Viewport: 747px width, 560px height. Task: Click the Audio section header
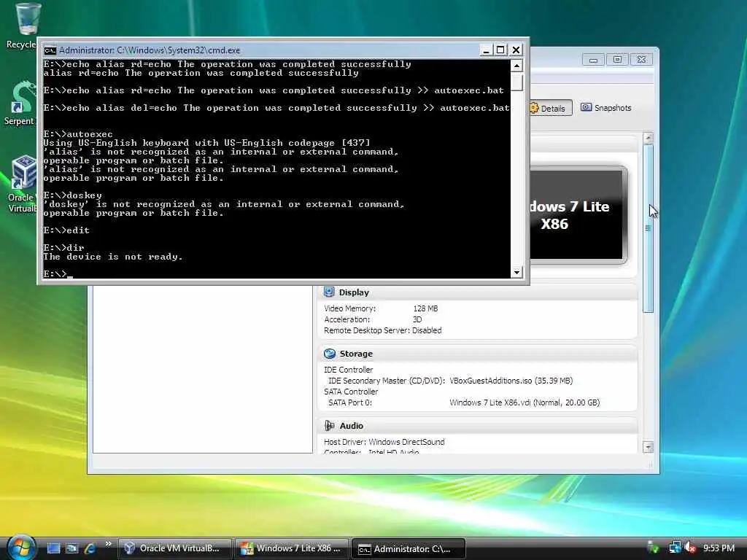click(x=477, y=426)
